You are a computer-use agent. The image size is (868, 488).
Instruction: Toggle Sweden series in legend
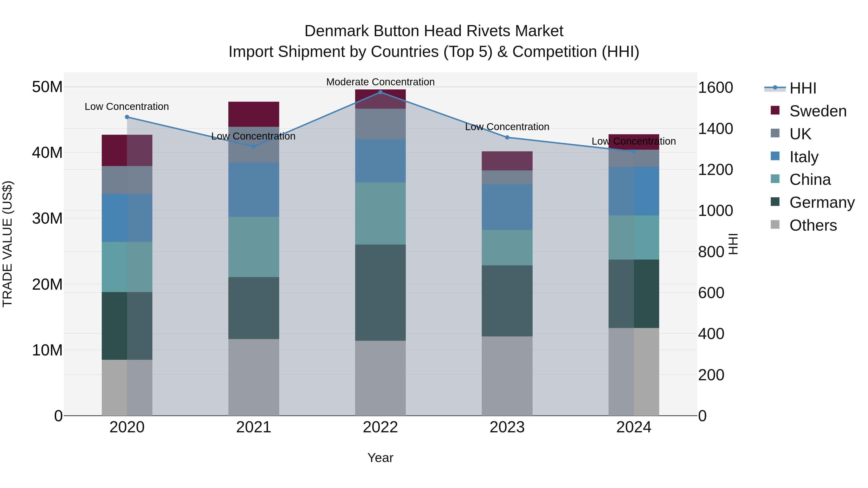[808, 111]
